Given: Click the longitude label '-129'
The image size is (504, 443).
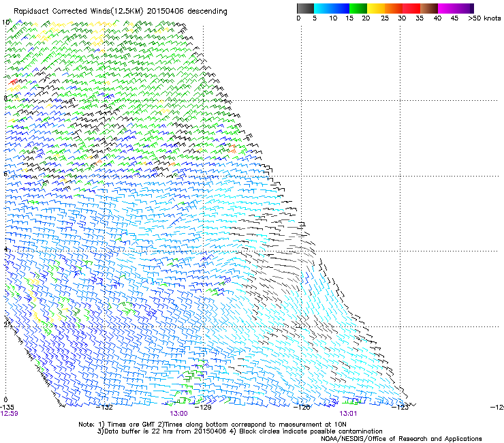Looking at the screenshot, I should click(204, 408).
